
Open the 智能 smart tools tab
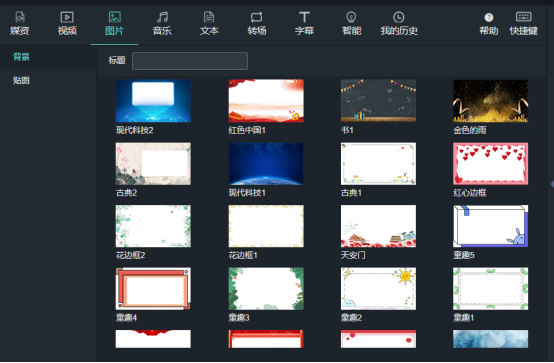351,23
